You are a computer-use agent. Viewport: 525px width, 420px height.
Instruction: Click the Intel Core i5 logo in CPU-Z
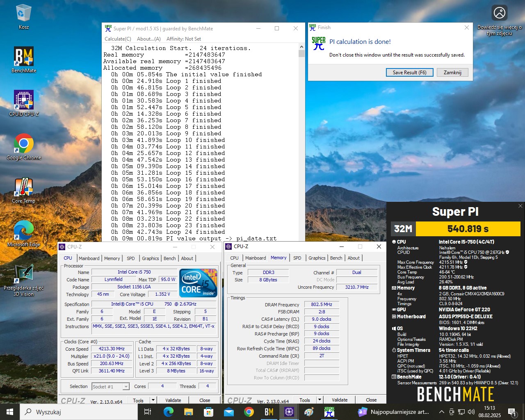click(x=199, y=283)
